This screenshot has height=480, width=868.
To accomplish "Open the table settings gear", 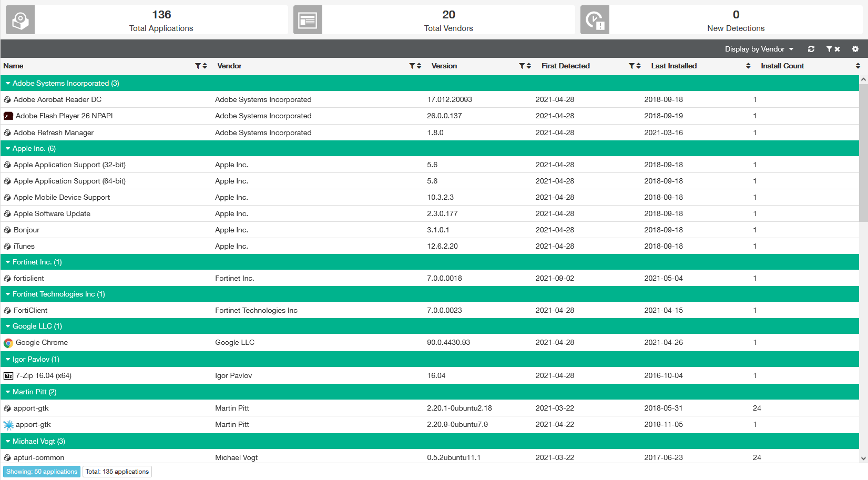I will pyautogui.click(x=855, y=49).
